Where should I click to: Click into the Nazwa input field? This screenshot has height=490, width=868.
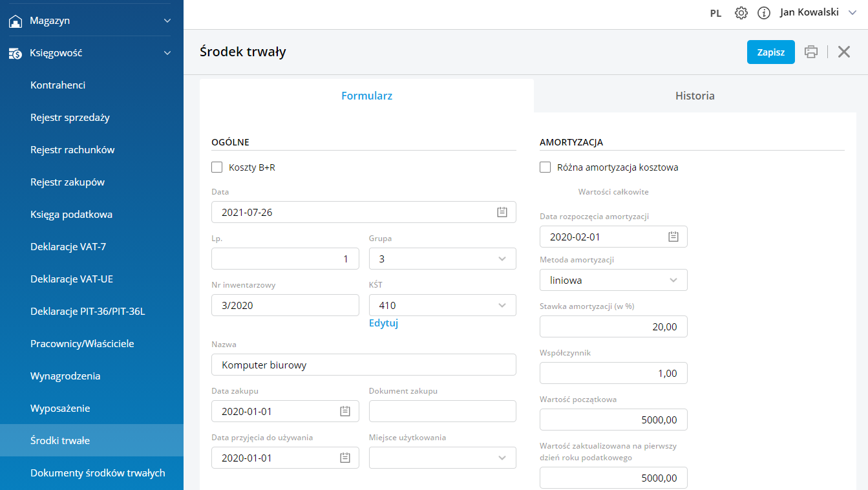click(x=363, y=365)
